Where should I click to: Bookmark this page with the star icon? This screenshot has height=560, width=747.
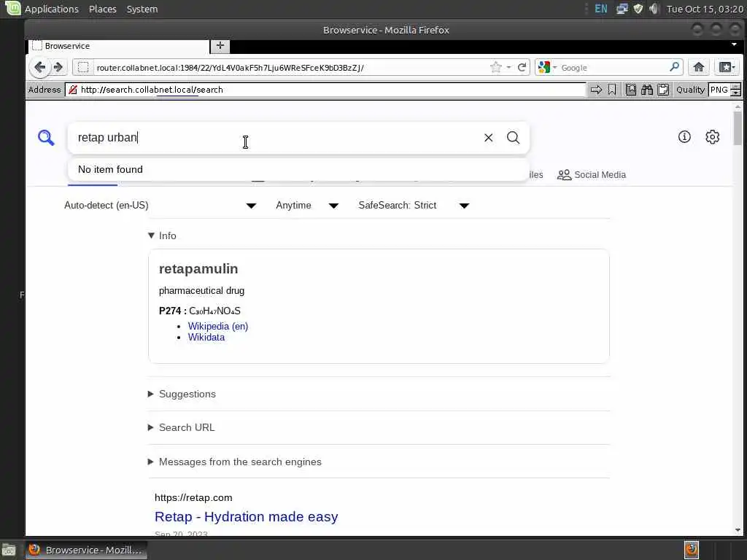(496, 67)
